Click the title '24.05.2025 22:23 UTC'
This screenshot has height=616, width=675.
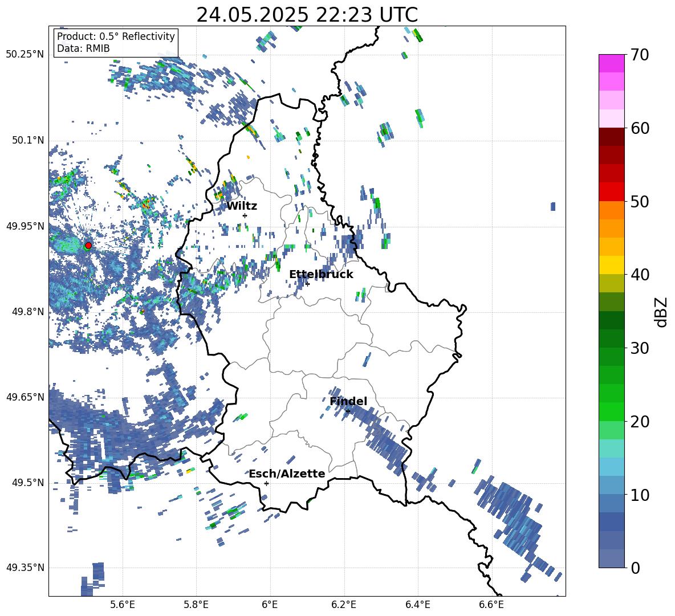coord(307,15)
